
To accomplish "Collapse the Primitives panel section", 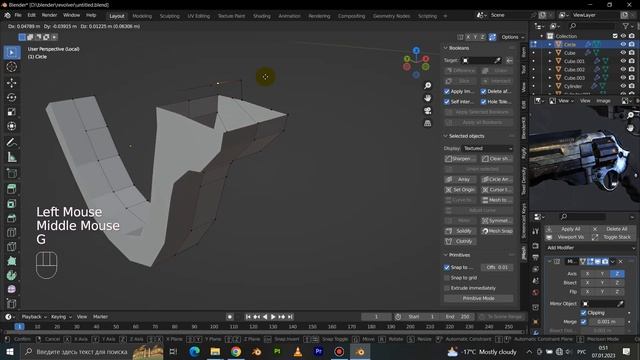I will coord(446,255).
